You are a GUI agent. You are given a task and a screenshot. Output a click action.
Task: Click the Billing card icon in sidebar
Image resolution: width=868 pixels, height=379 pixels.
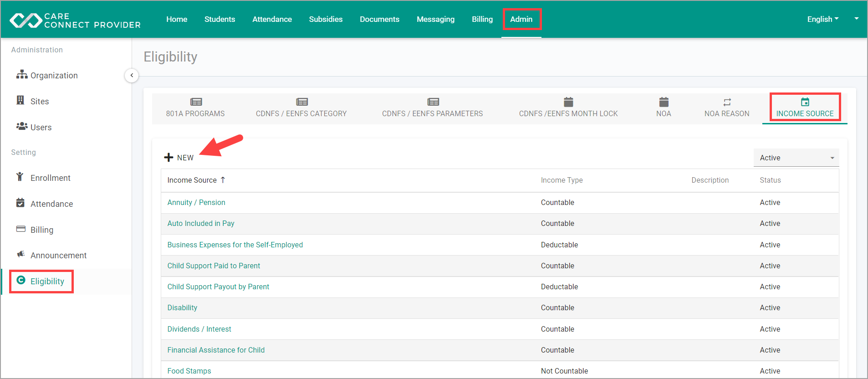[21, 229]
